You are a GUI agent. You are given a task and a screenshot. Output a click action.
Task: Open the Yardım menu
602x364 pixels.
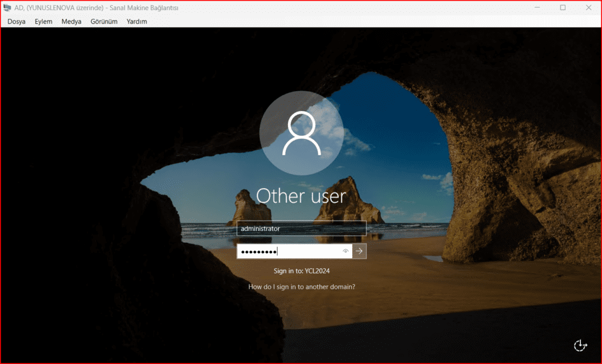tap(136, 21)
